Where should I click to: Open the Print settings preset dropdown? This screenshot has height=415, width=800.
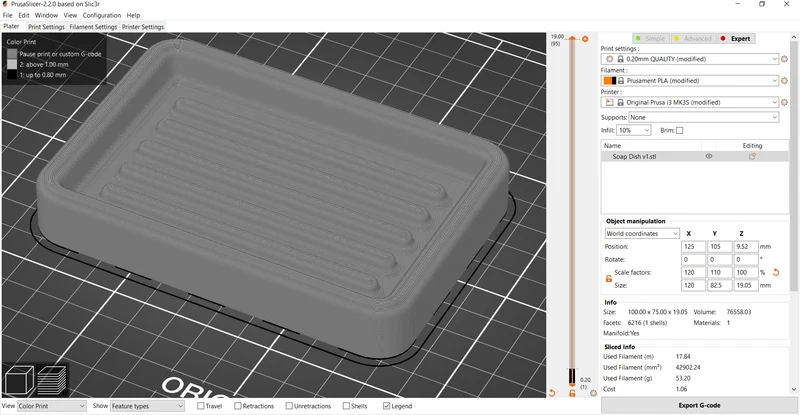point(690,59)
